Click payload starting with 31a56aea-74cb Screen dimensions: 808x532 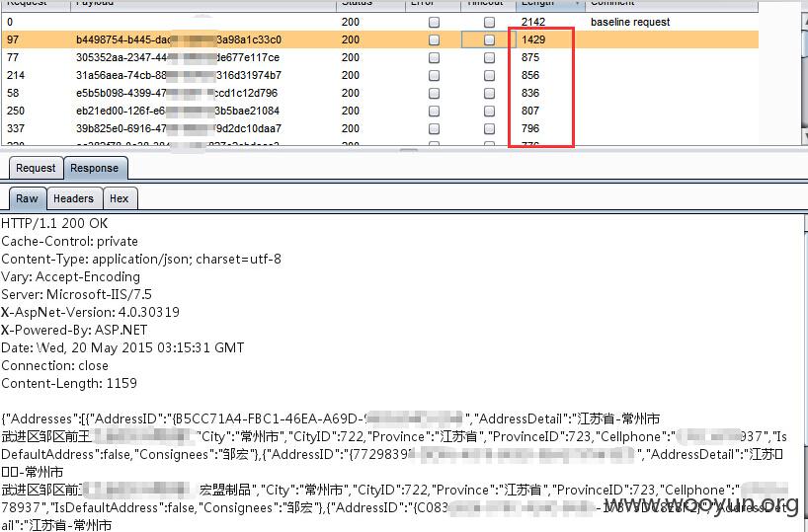pyautogui.click(x=179, y=75)
